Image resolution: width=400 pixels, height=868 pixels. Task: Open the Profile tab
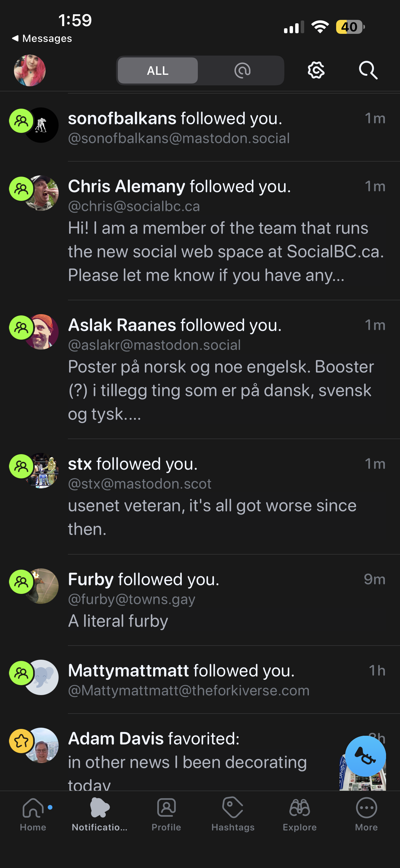[x=166, y=813]
